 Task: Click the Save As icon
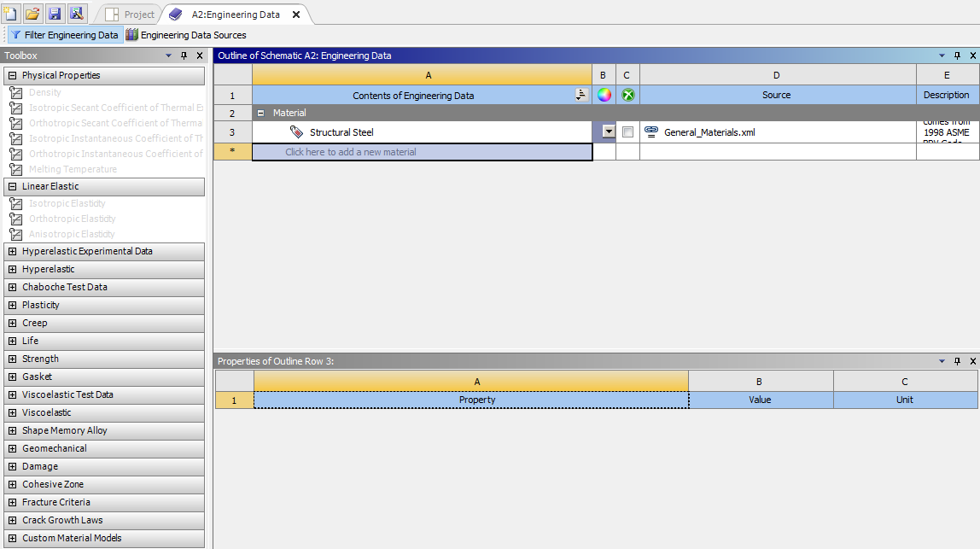pos(76,13)
